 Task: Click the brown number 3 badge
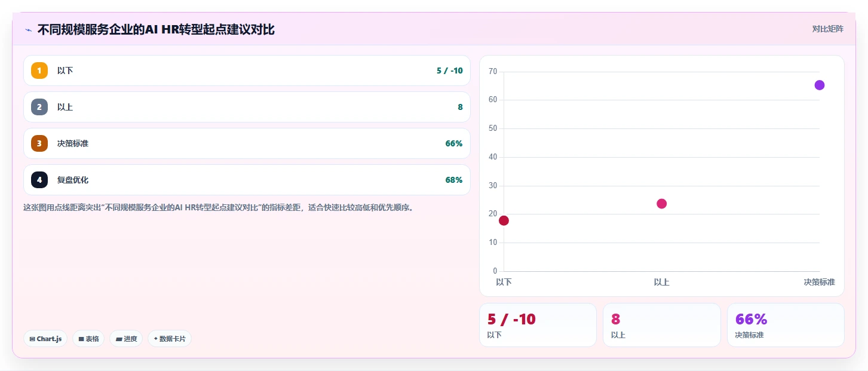pyautogui.click(x=39, y=143)
